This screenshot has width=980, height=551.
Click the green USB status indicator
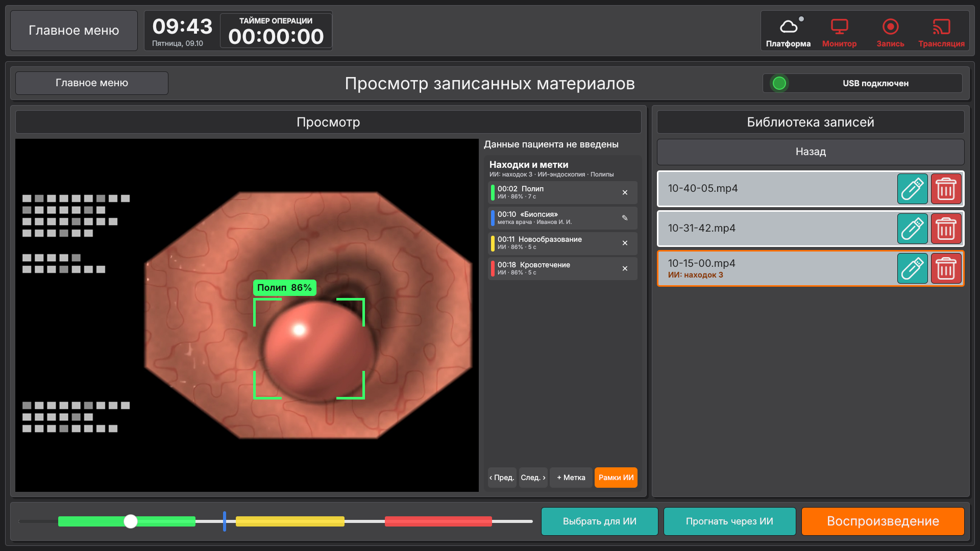tap(779, 83)
